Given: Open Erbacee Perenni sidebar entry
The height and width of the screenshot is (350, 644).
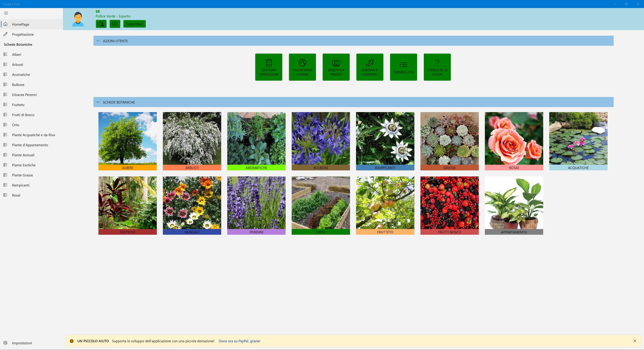Looking at the screenshot, I should [x=24, y=95].
